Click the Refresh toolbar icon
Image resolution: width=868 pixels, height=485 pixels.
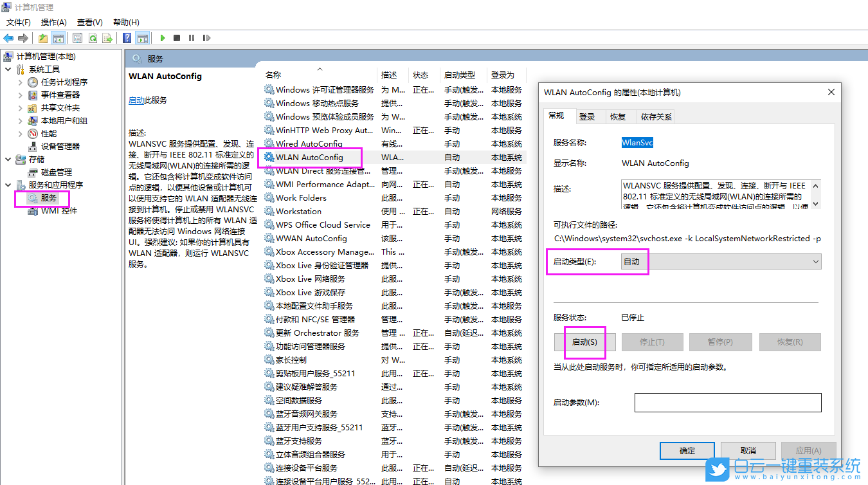pyautogui.click(x=92, y=37)
